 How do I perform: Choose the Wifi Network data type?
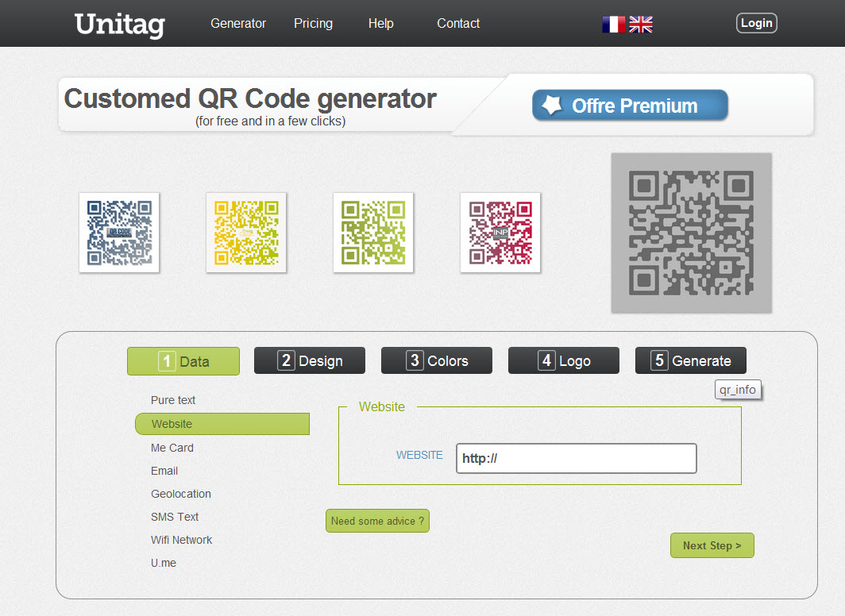coord(182,540)
